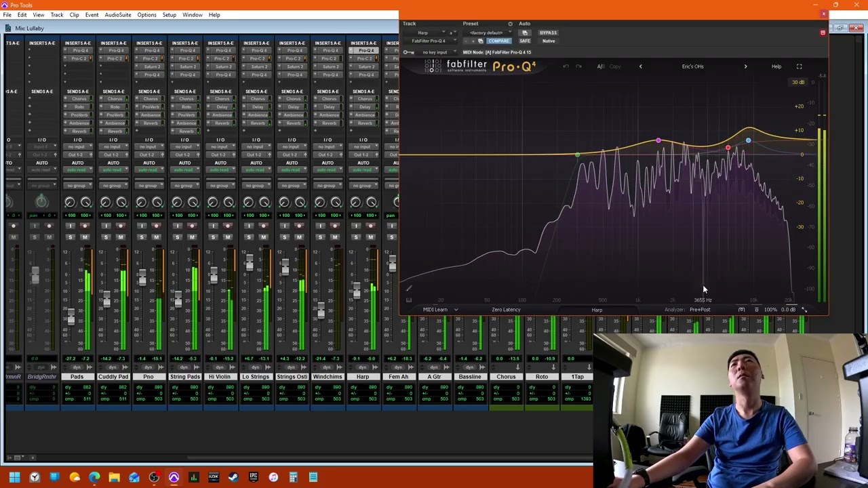Select the magenta EQ band node

(658, 141)
